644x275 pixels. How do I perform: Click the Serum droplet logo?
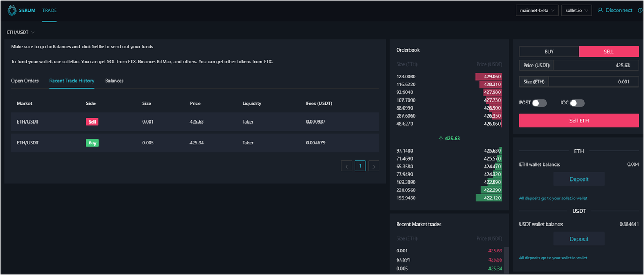(12, 10)
